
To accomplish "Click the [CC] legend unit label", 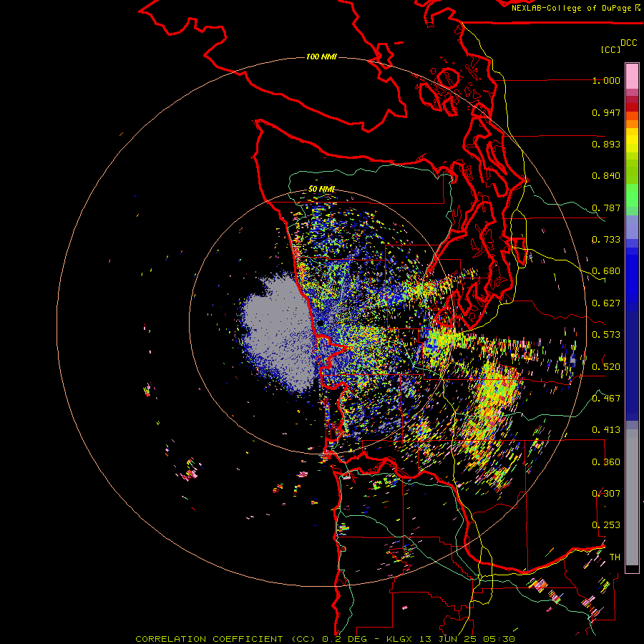I will tap(610, 49).
